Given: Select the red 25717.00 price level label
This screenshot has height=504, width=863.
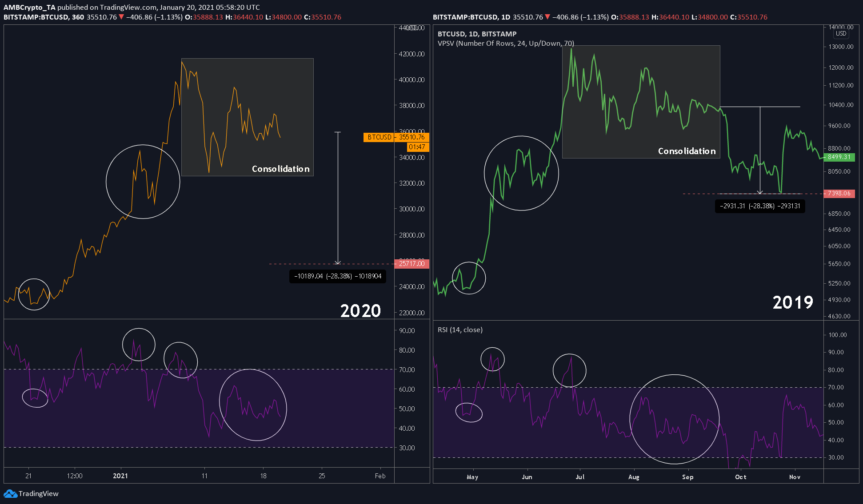Looking at the screenshot, I should pyautogui.click(x=412, y=264).
